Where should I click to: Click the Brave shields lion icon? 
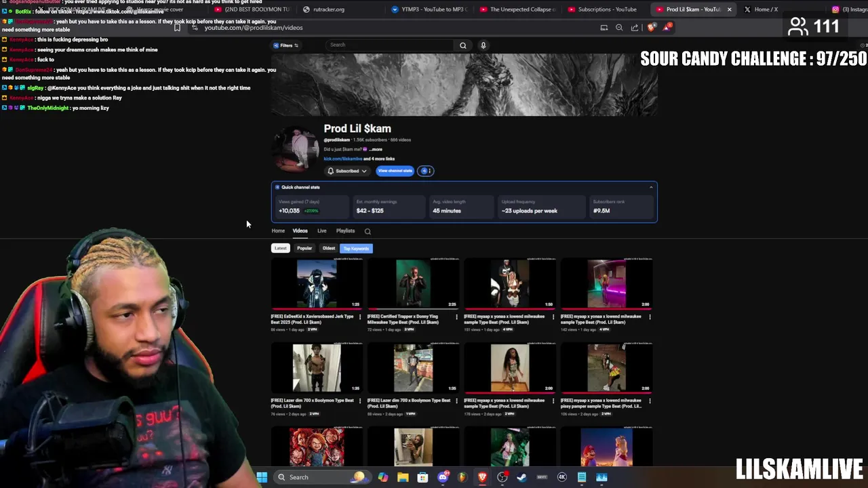tap(652, 28)
